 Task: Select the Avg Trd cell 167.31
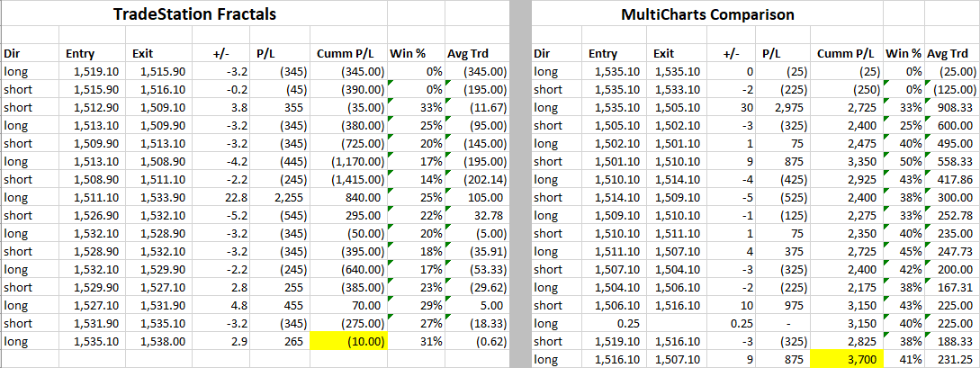(952, 287)
